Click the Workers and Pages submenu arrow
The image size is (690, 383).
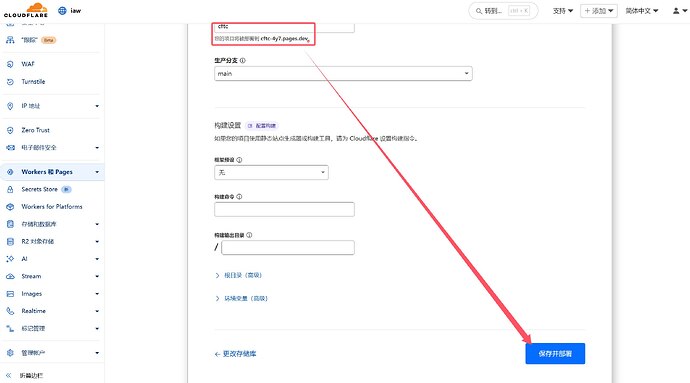(97, 172)
